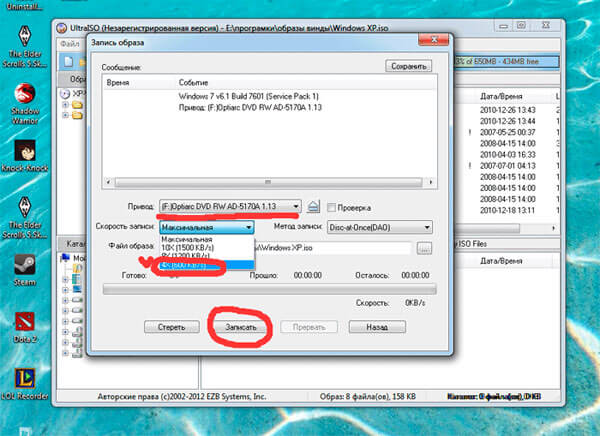Click the eject drive icon beside Привод

(313, 207)
